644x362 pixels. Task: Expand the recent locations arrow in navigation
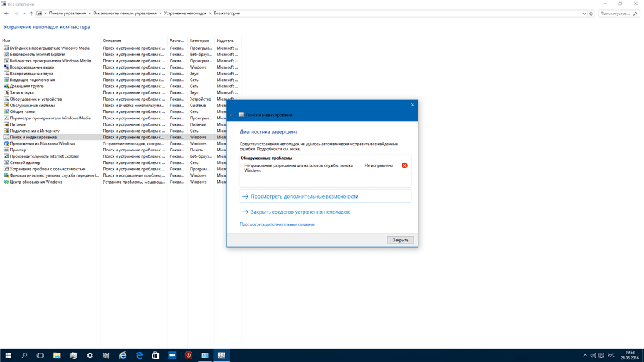pos(25,13)
